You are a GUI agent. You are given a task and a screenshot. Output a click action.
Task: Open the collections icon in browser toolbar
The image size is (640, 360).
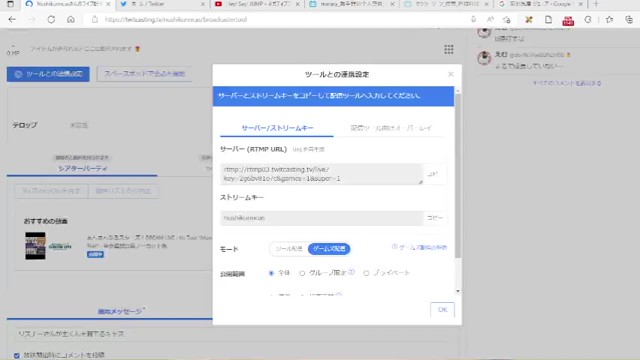coord(629,19)
